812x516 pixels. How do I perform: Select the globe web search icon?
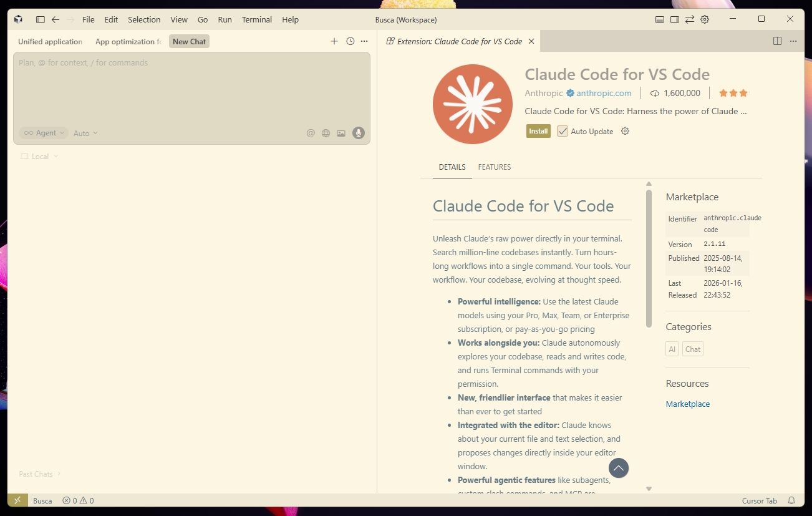point(326,133)
